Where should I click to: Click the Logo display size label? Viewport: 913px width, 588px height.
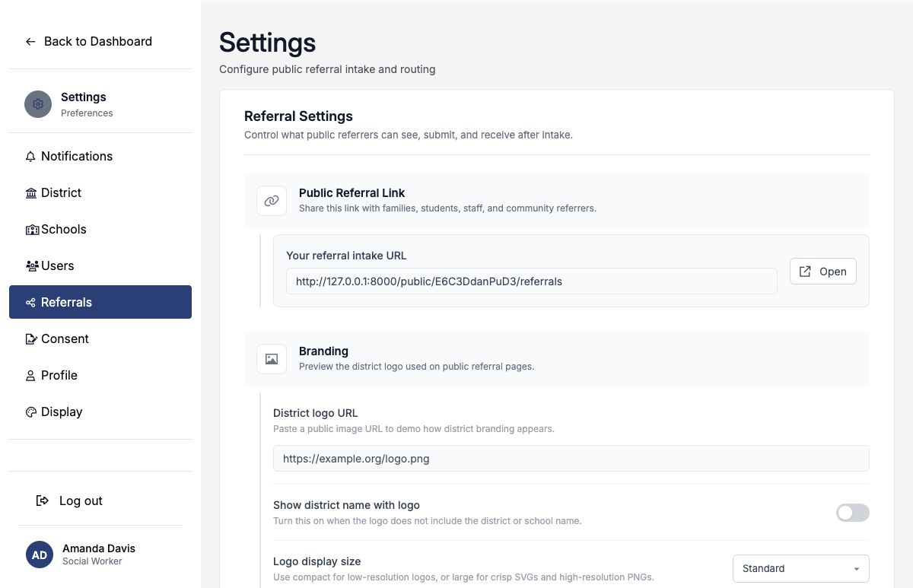(317, 561)
